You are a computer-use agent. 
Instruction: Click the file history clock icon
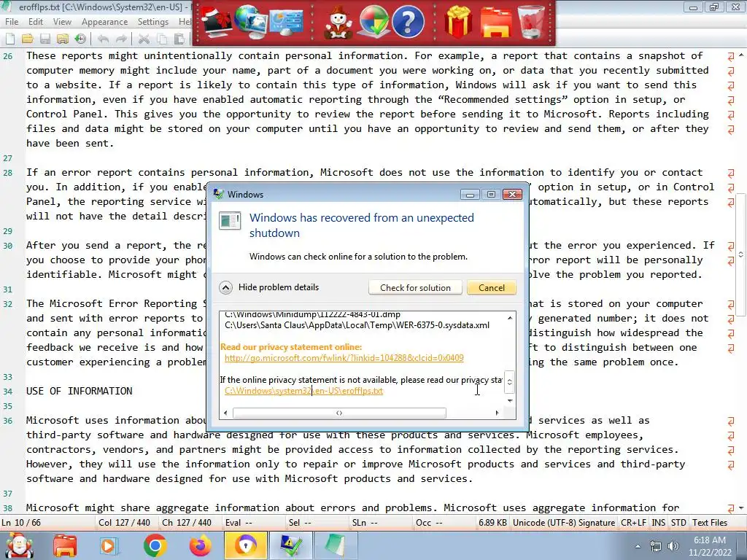pos(80,39)
